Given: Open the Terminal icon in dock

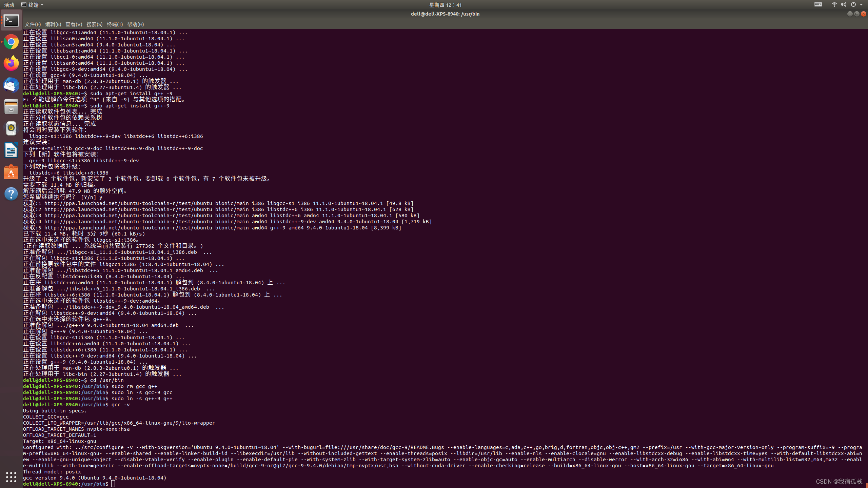Looking at the screenshot, I should (x=11, y=21).
